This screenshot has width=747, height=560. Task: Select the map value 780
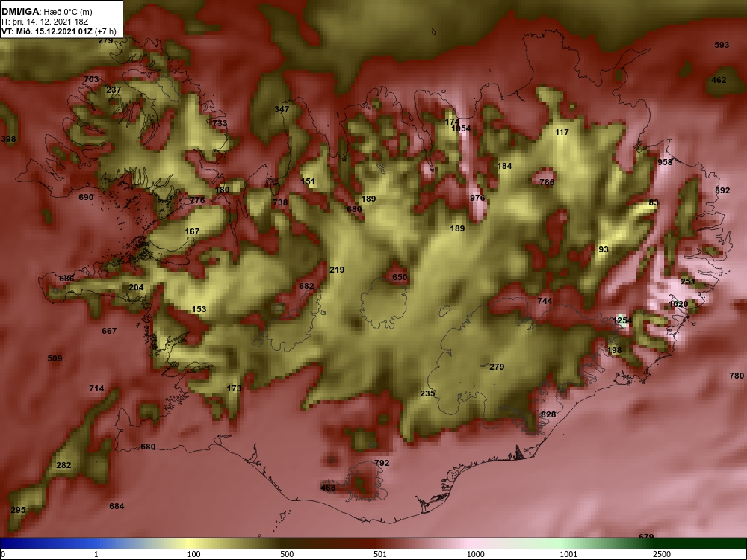(x=737, y=376)
